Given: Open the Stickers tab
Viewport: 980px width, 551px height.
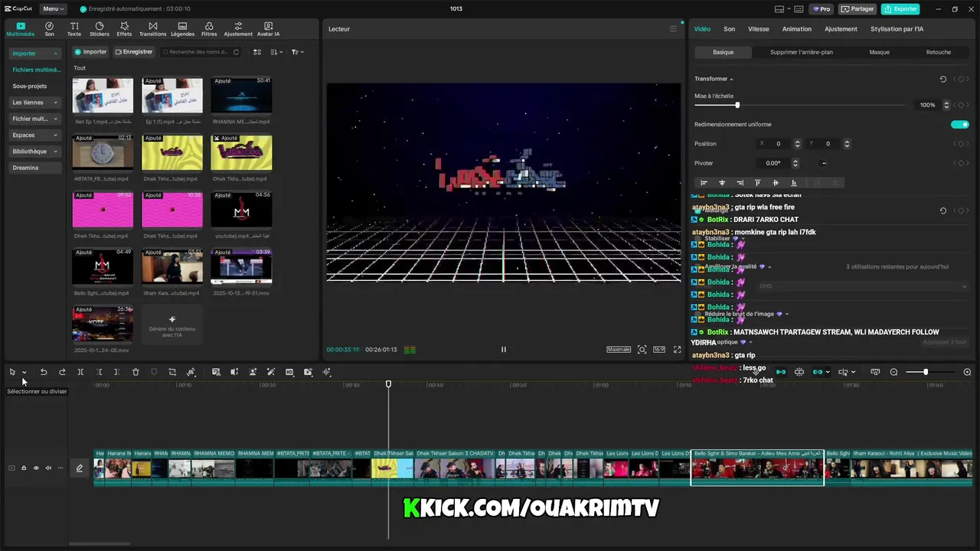Looking at the screenshot, I should tap(100, 29).
